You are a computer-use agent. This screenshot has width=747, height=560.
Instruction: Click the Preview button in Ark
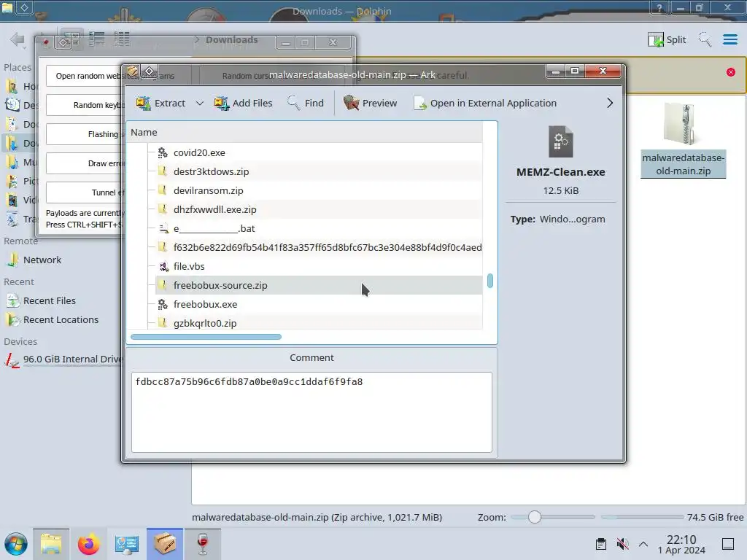pos(370,103)
